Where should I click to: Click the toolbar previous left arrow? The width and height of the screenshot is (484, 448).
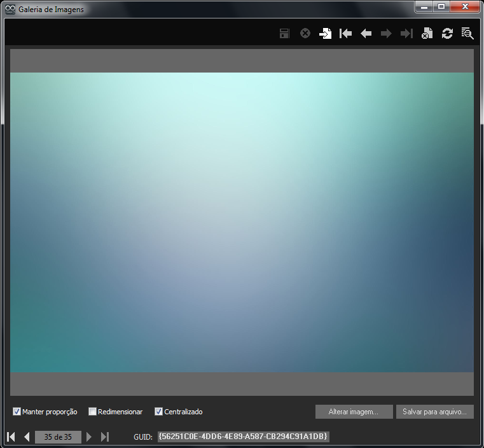(x=366, y=34)
